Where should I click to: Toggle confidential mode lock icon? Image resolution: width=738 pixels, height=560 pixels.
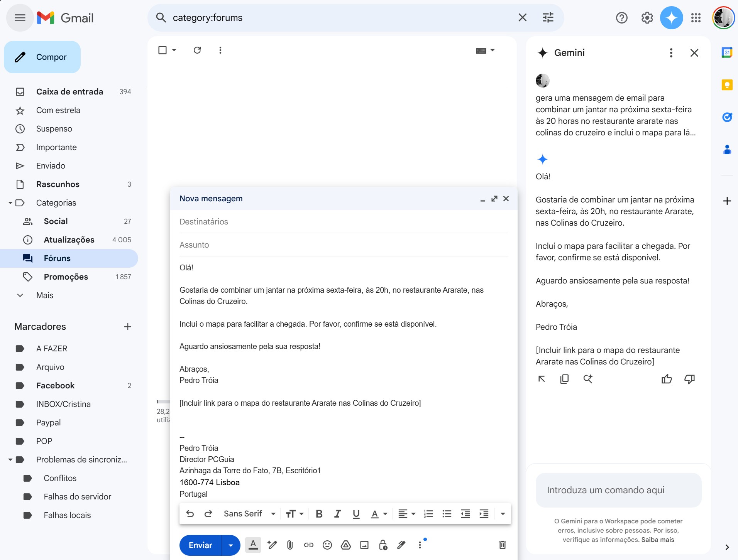[x=383, y=545]
